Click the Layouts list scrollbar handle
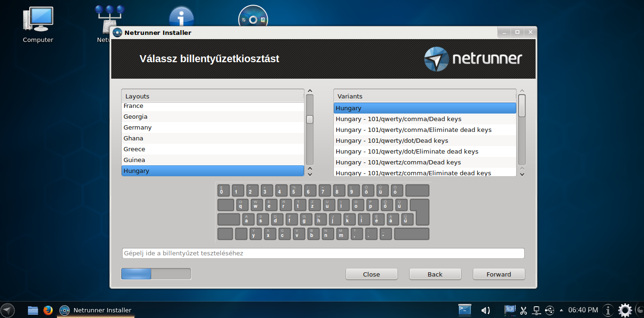 pyautogui.click(x=310, y=119)
